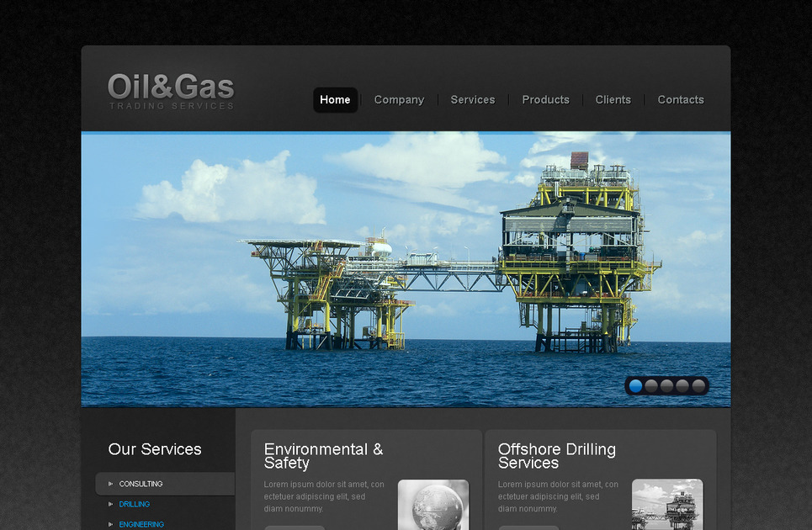This screenshot has height=530, width=812.
Task: Open the Contacts menu item
Action: 680,99
